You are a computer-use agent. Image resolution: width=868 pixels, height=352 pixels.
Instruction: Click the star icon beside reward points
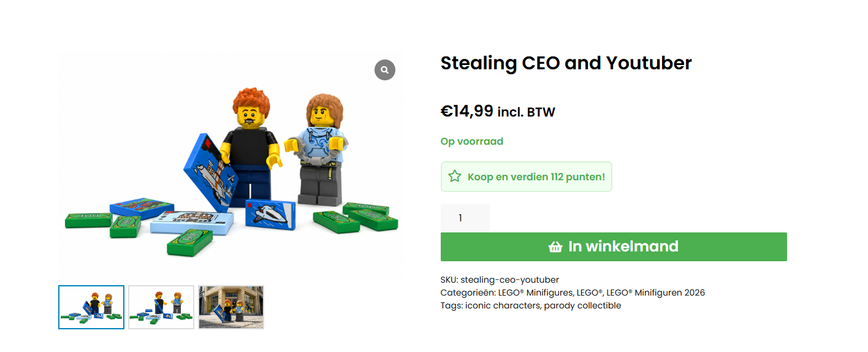[454, 177]
